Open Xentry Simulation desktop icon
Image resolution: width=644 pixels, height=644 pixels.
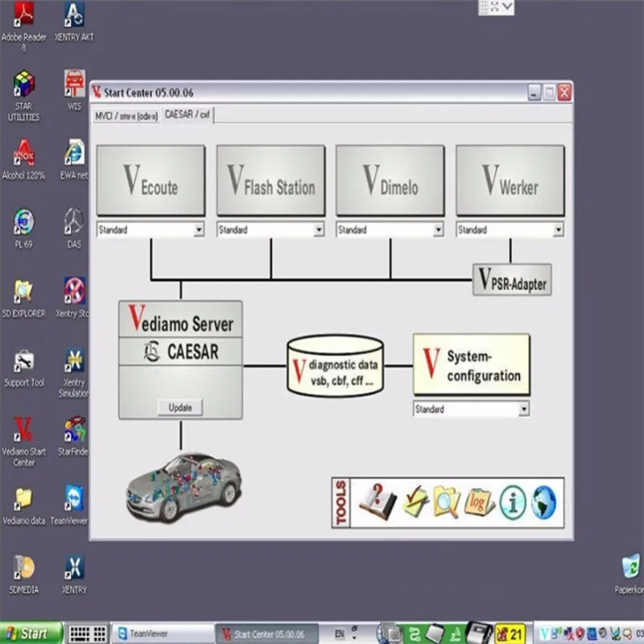click(74, 373)
